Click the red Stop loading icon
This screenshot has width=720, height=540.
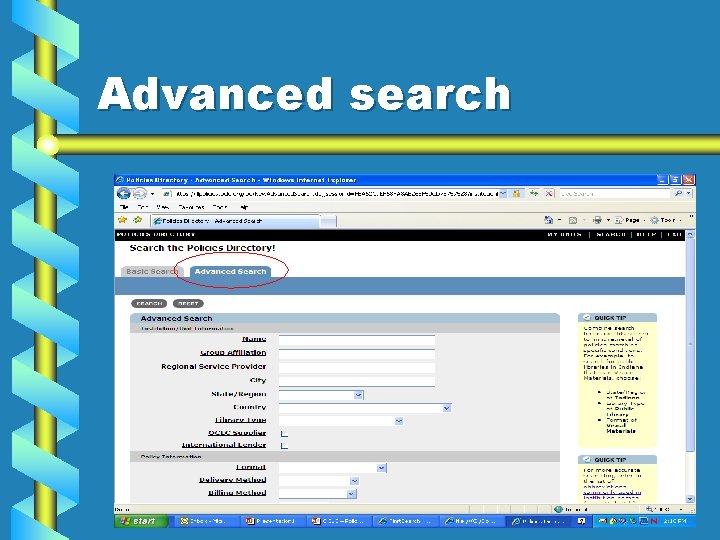[548, 193]
